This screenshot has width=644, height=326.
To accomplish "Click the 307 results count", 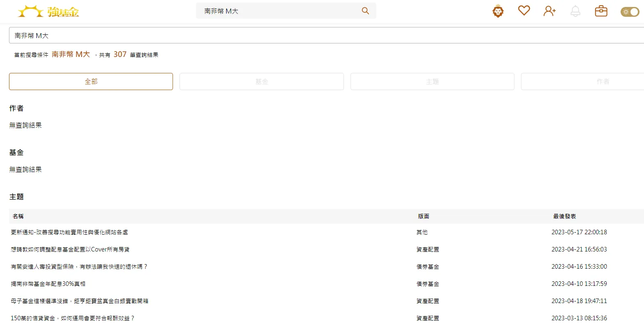I will (x=120, y=54).
